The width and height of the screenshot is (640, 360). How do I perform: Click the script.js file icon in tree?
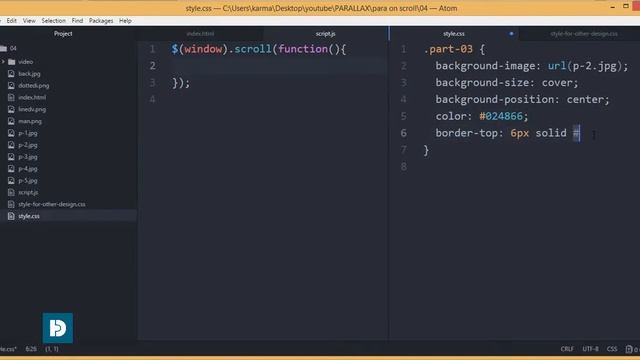click(x=11, y=192)
